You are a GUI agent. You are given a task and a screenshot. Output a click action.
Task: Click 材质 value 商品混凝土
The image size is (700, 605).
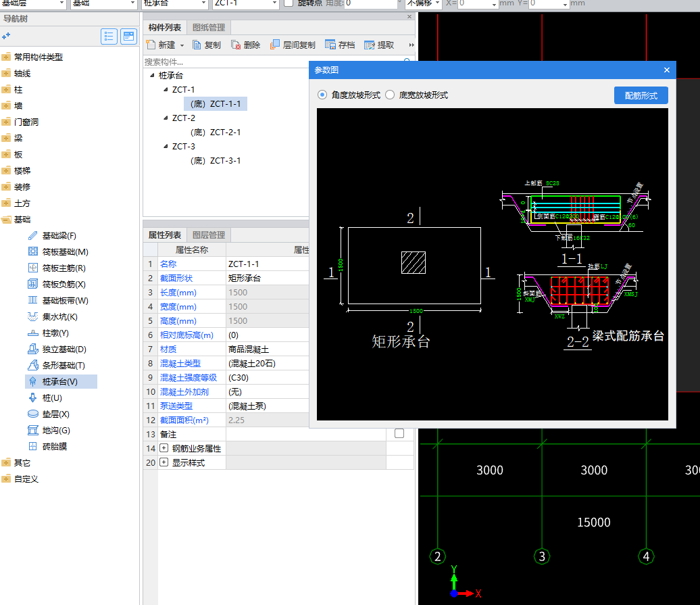tap(267, 349)
